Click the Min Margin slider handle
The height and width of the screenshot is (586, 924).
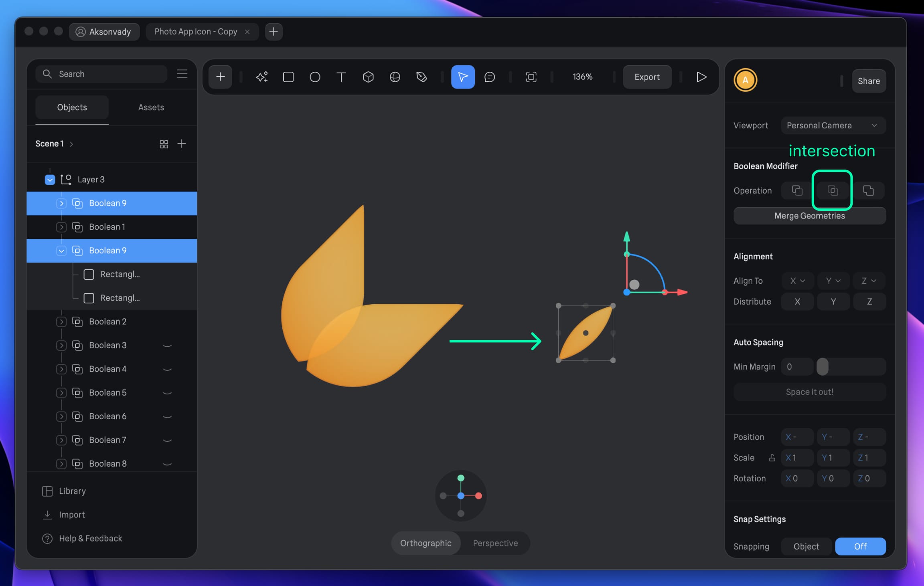[x=822, y=367]
